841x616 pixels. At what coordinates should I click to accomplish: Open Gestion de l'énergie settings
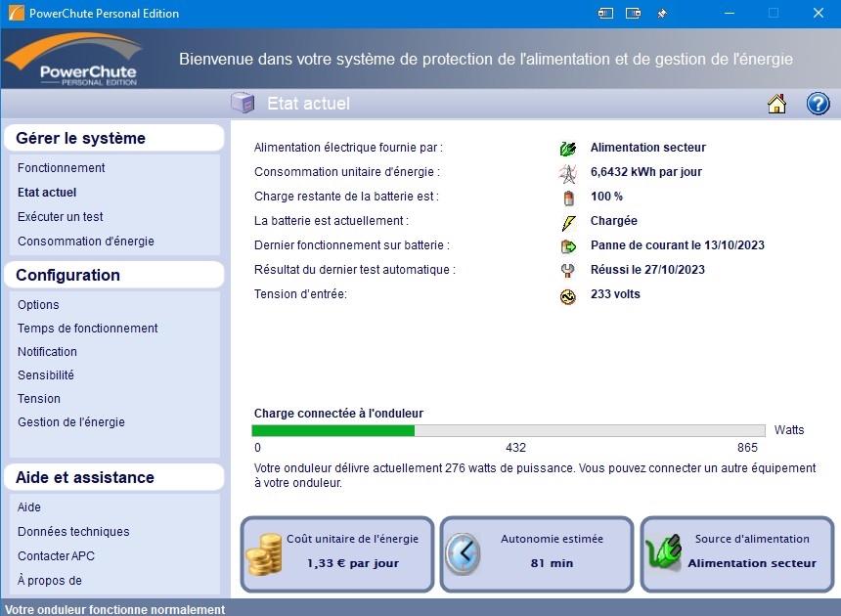tap(70, 422)
